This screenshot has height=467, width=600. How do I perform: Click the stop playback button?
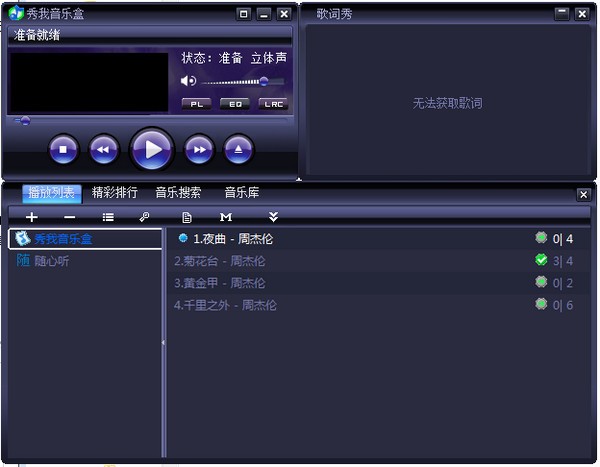[x=64, y=149]
